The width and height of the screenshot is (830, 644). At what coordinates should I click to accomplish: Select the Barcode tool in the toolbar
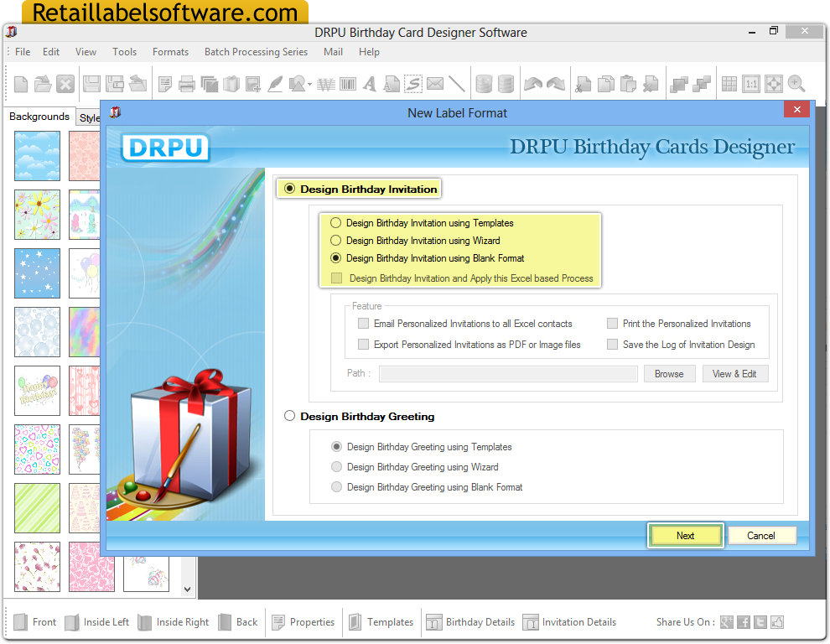tap(348, 83)
